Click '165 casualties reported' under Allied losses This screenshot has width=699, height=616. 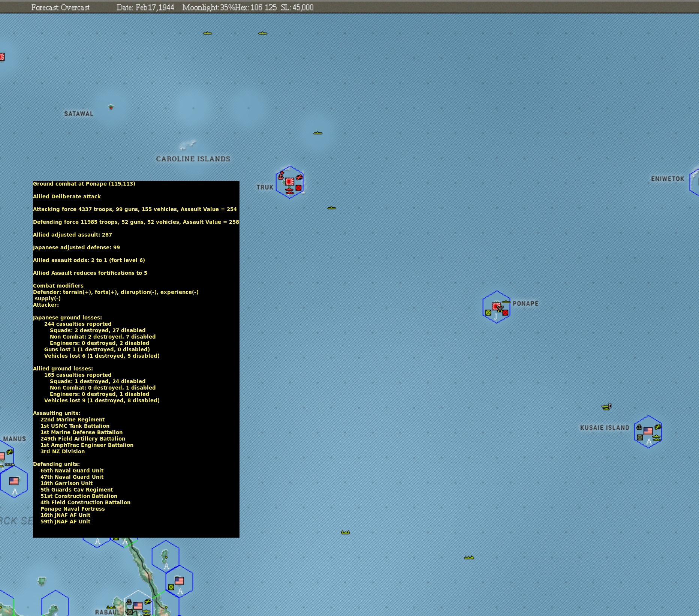pos(78,375)
